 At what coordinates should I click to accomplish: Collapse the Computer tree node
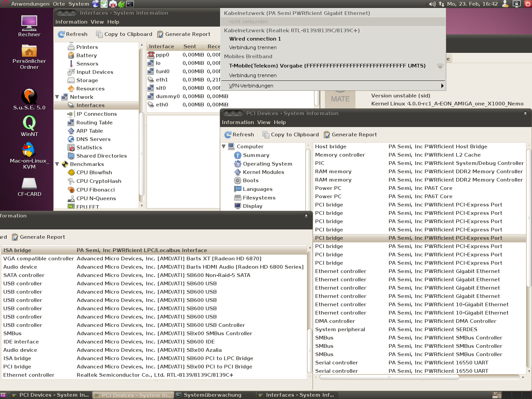(224, 147)
